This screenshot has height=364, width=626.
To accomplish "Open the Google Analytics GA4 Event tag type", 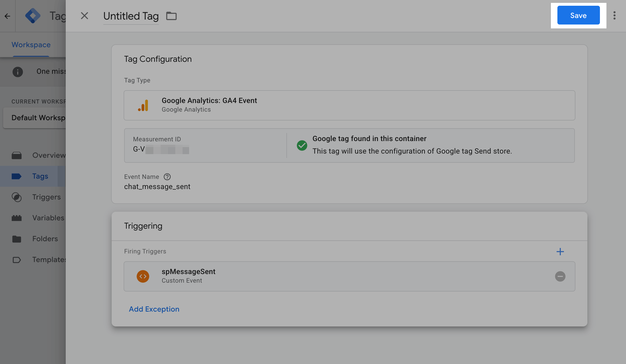I will click(349, 105).
